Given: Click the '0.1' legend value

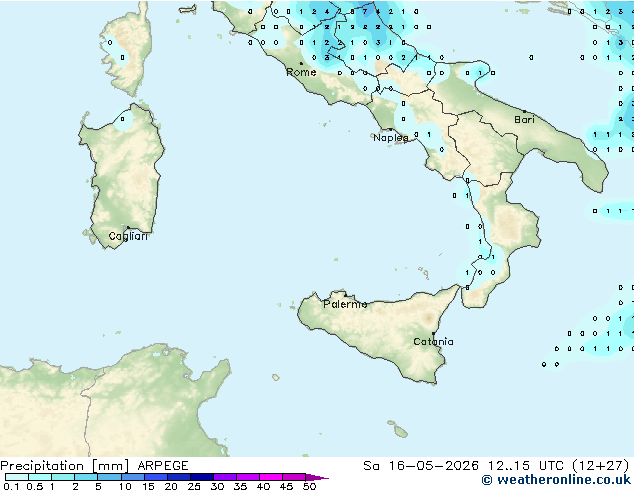Looking at the screenshot, I should [x=11, y=486].
